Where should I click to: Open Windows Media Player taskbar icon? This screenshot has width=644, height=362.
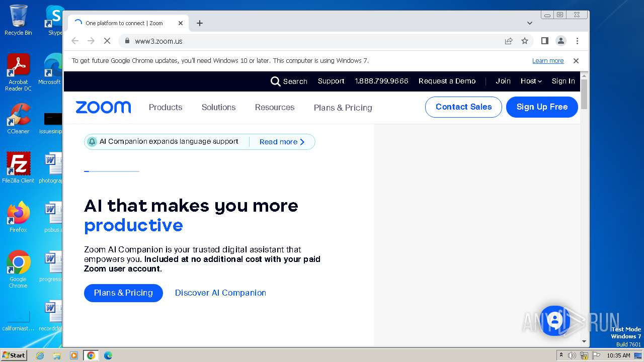click(x=73, y=355)
